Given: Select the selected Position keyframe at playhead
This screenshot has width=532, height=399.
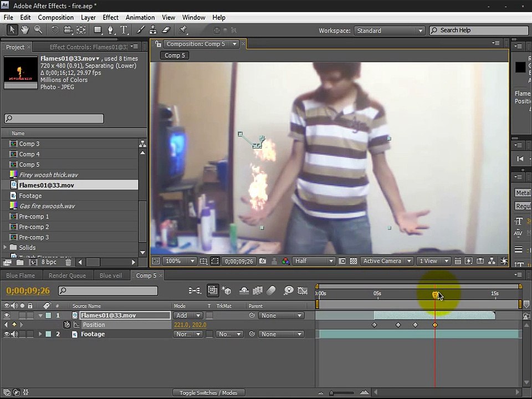Looking at the screenshot, I should point(435,325).
